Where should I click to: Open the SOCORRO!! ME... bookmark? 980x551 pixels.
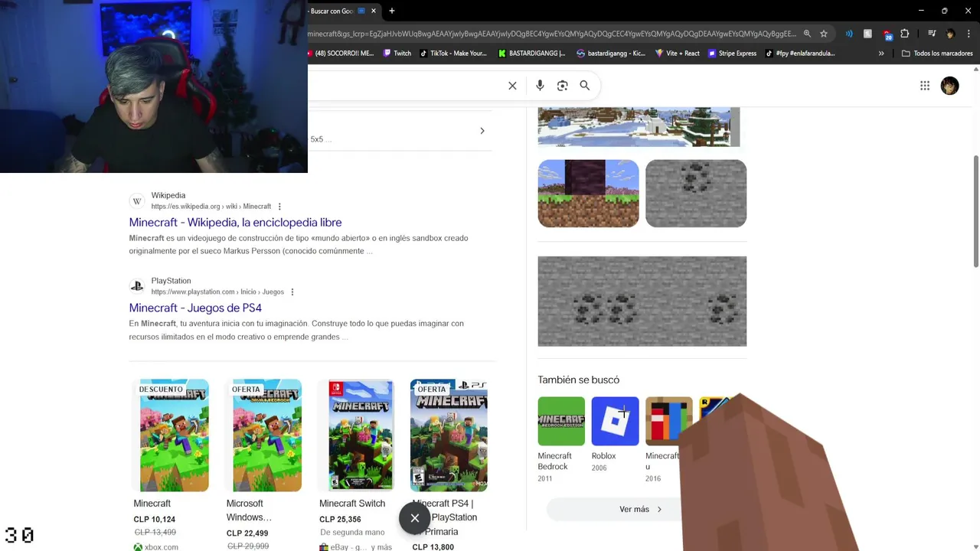(x=341, y=54)
